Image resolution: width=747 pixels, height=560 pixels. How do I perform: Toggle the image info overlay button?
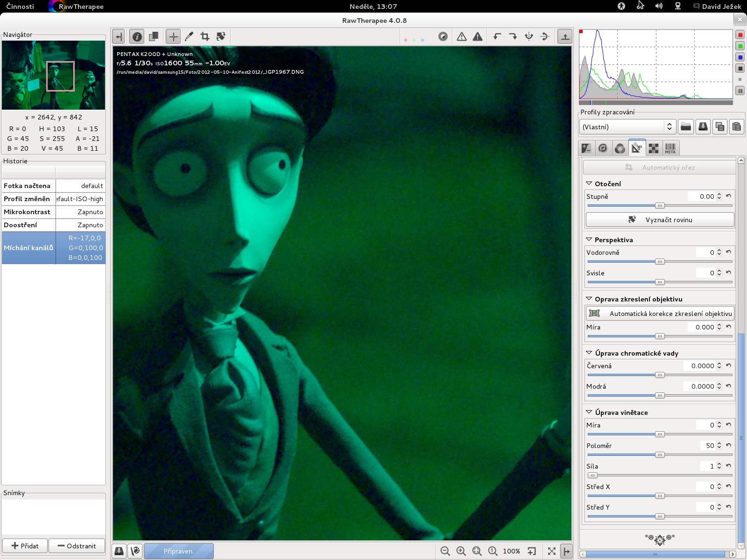[x=137, y=36]
